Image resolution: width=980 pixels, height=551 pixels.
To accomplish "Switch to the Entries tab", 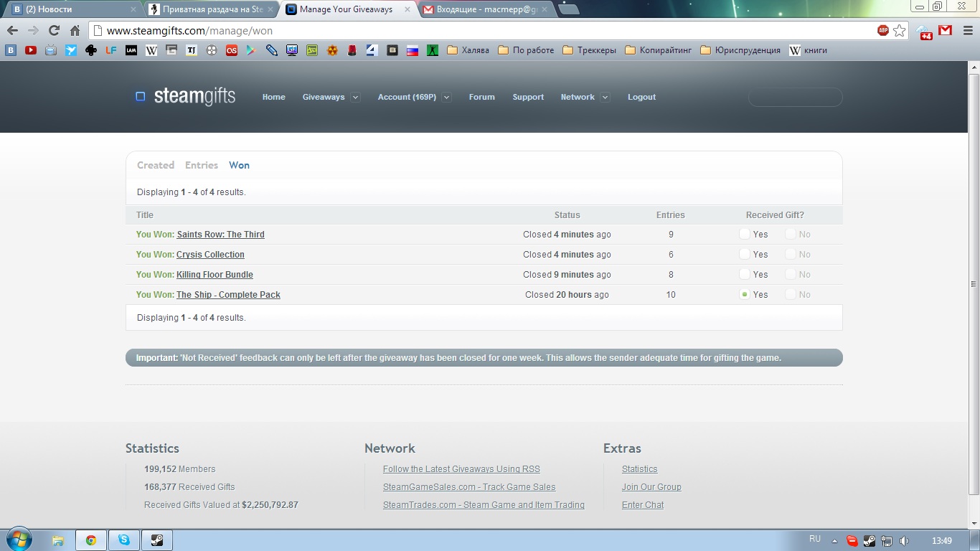I will pos(201,165).
